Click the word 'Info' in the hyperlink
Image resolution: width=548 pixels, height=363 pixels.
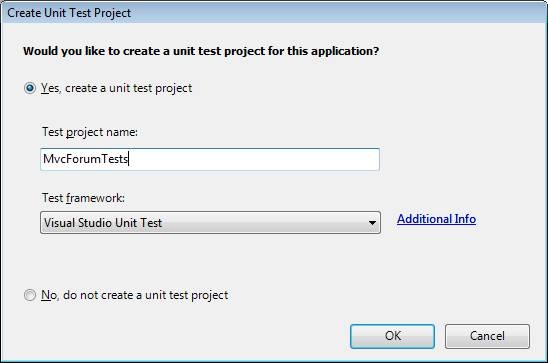[465, 219]
